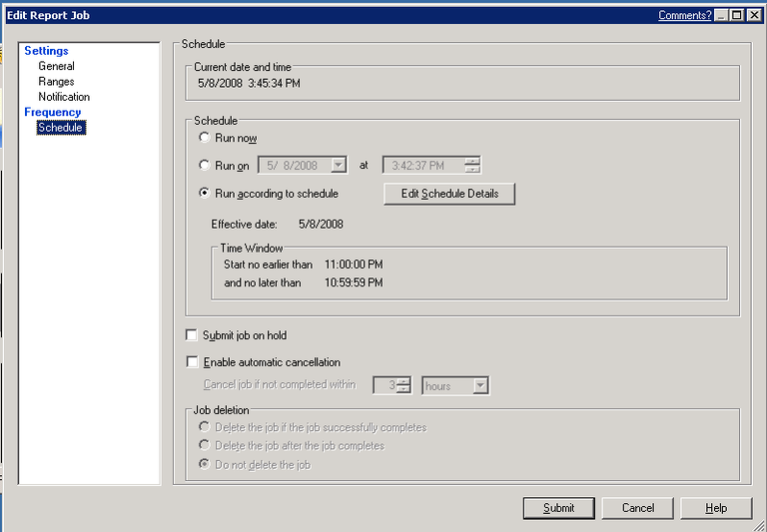Image resolution: width=767 pixels, height=532 pixels.
Task: Submit the report job
Action: pyautogui.click(x=558, y=508)
